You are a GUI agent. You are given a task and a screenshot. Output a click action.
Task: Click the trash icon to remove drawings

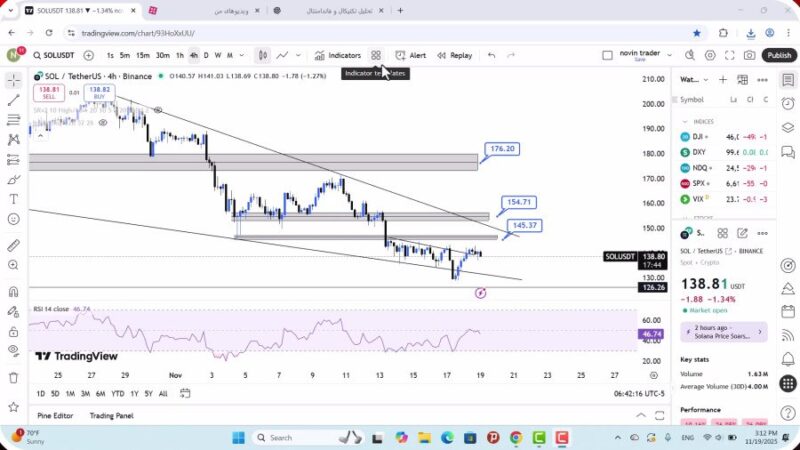[13, 377]
